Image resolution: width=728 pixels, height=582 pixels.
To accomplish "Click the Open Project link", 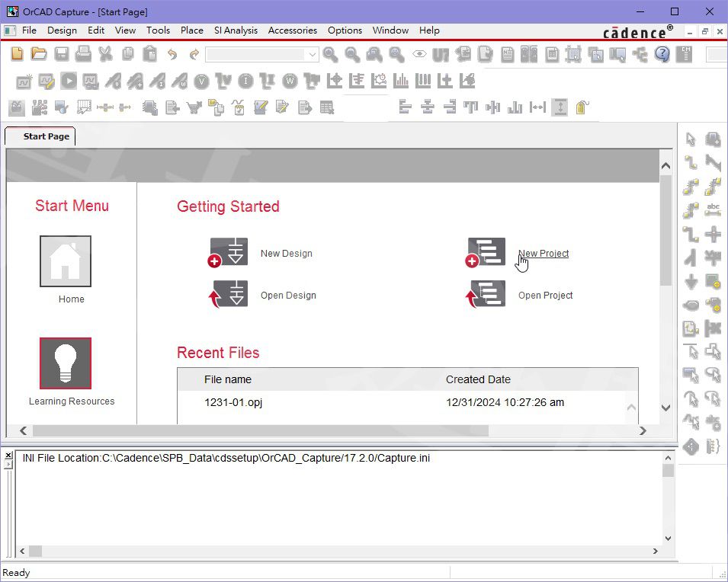I will (545, 295).
